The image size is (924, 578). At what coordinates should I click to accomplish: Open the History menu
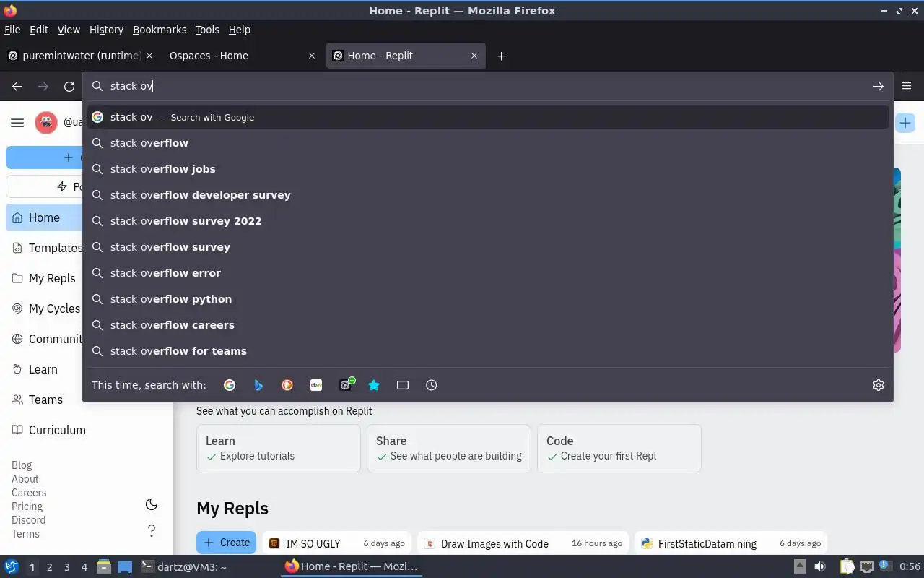(x=106, y=30)
